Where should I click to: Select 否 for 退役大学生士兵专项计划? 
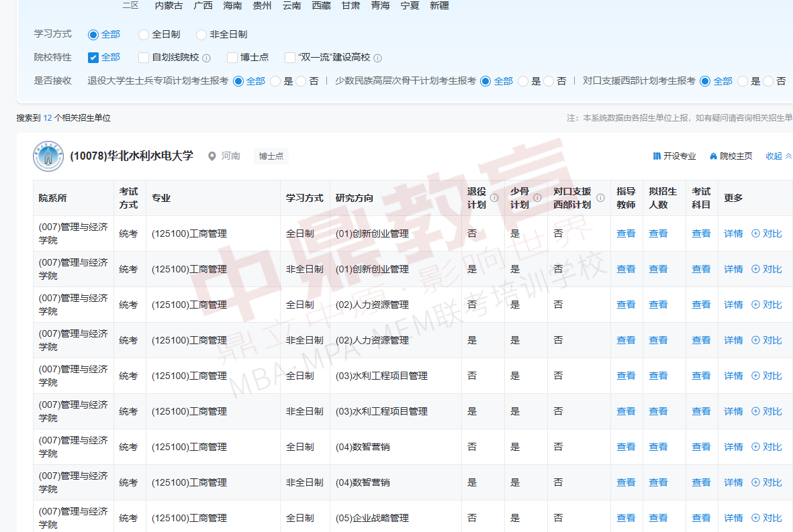[x=300, y=81]
